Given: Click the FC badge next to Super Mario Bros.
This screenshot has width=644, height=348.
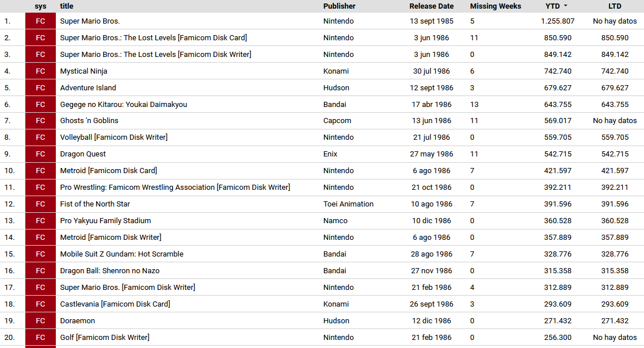Looking at the screenshot, I should tap(40, 21).
